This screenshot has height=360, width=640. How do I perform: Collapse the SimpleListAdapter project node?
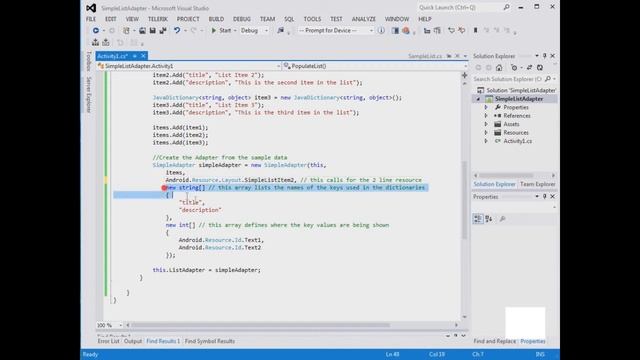(478, 99)
